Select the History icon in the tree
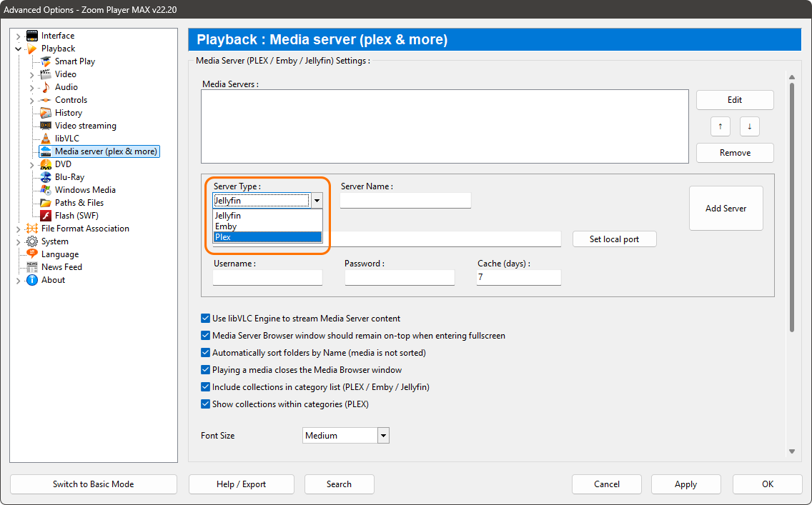The image size is (812, 505). (46, 112)
